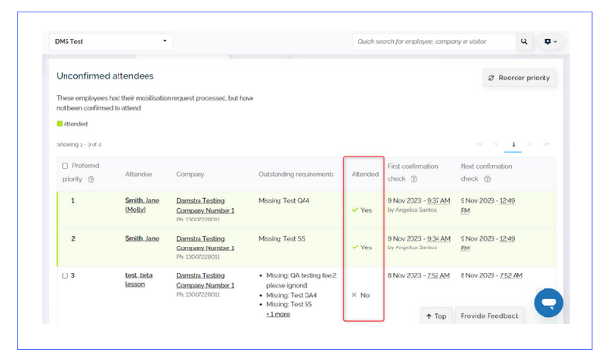Click the Reorder priority button

[519, 78]
